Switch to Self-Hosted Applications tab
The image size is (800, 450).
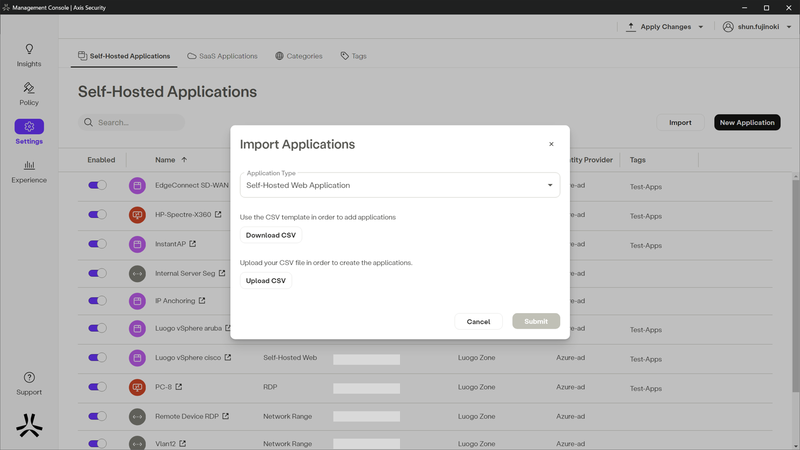124,56
